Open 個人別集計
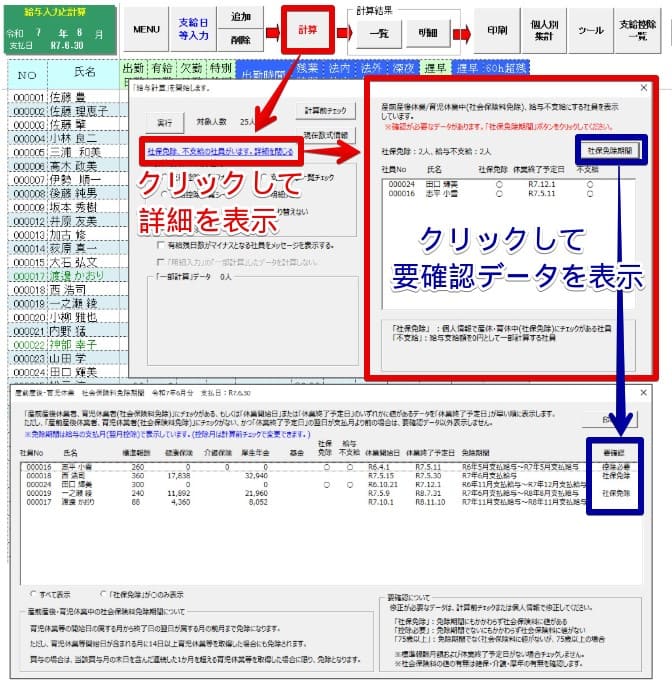 point(544,30)
